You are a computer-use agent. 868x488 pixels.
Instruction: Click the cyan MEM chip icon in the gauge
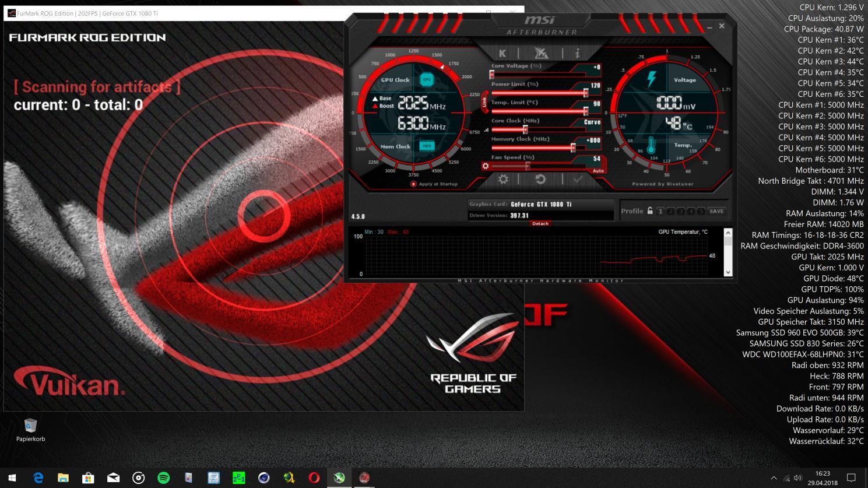(x=427, y=146)
